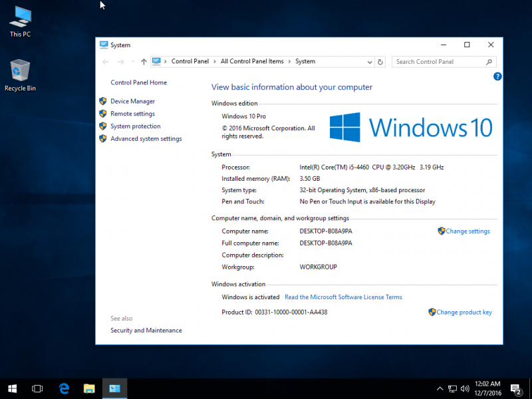The width and height of the screenshot is (532, 399).
Task: Open This PC desktop icon
Action: click(x=21, y=22)
